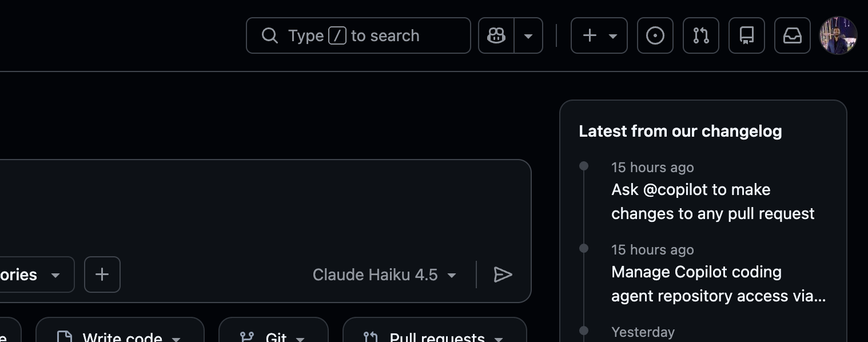Open the Discussions icon in the navbar
868x342 pixels.
click(x=747, y=35)
